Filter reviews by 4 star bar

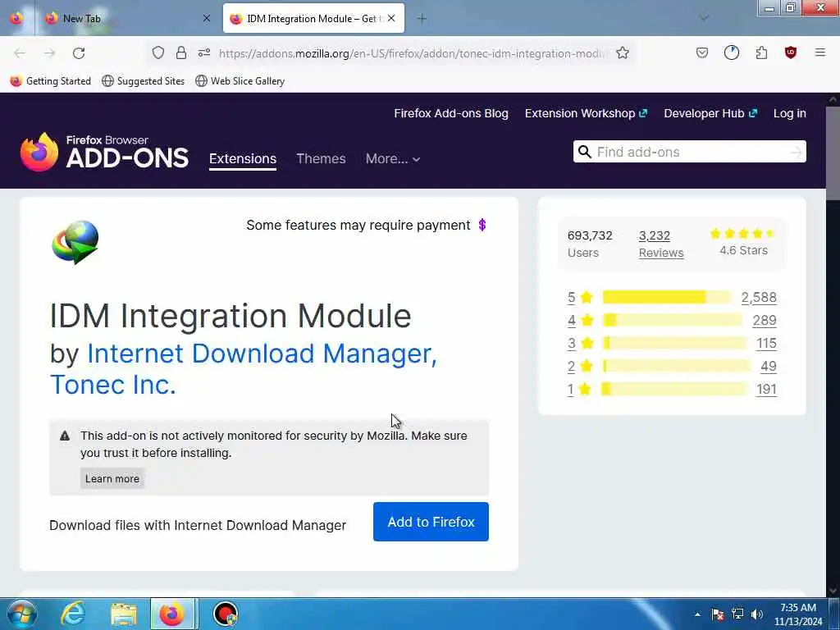672,321
